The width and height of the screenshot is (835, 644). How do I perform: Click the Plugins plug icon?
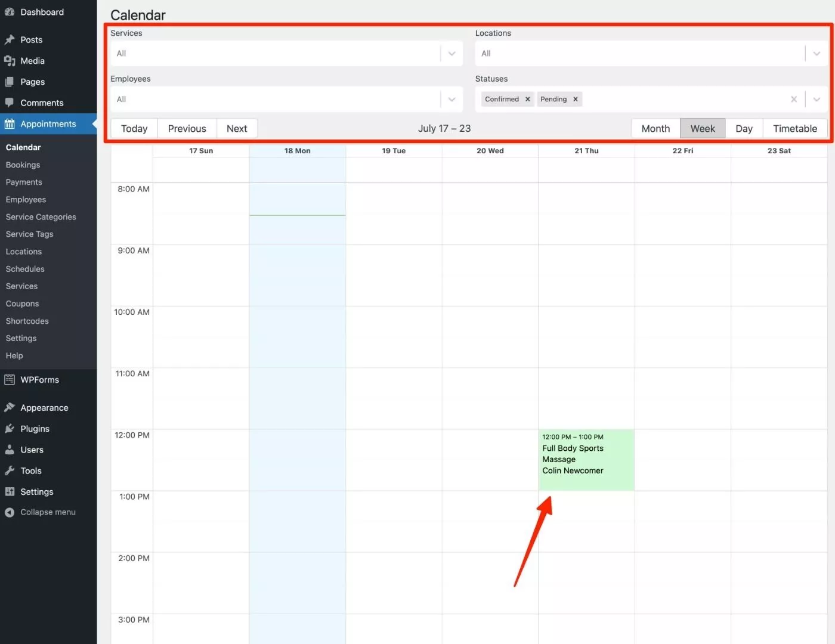[10, 429]
